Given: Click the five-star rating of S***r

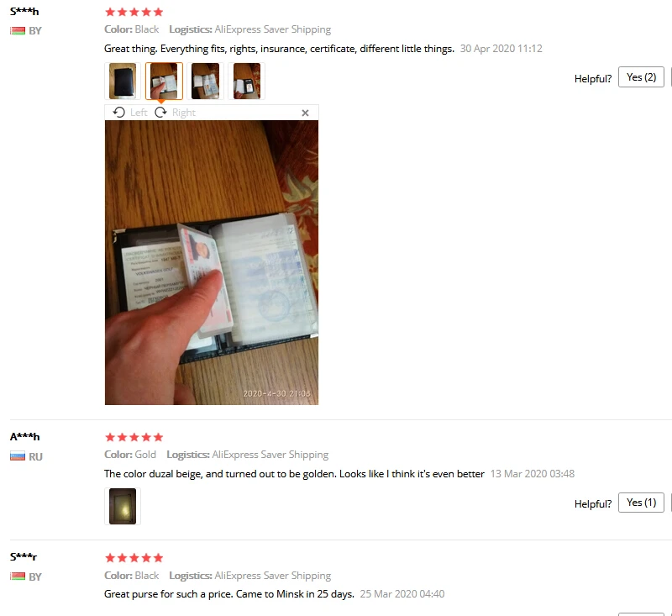Looking at the screenshot, I should click(134, 558).
